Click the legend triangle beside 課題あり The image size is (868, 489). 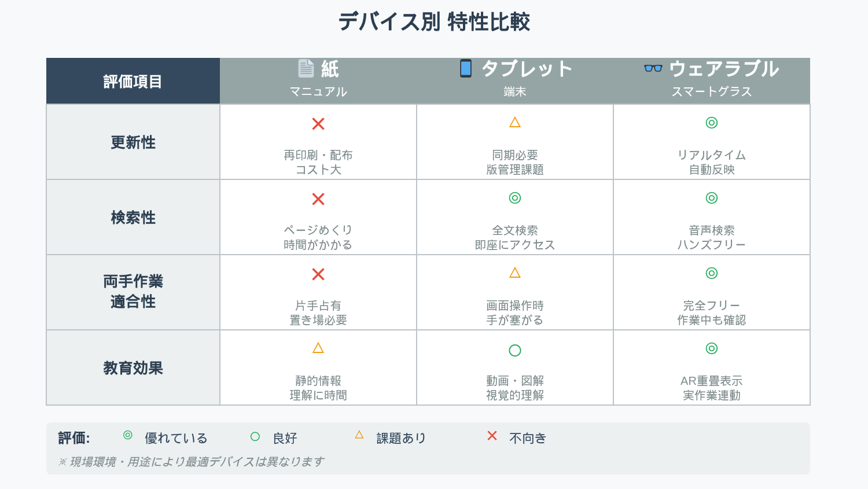[x=359, y=435]
